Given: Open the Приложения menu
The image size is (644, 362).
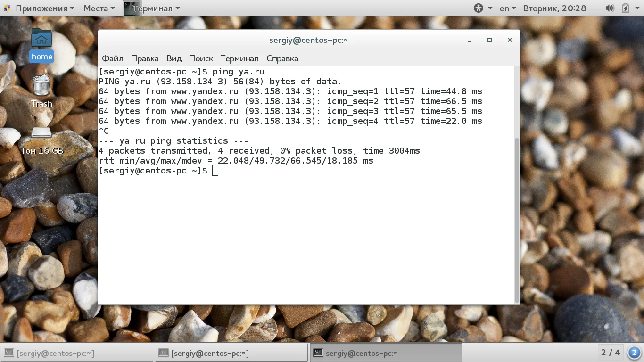Looking at the screenshot, I should (45, 8).
